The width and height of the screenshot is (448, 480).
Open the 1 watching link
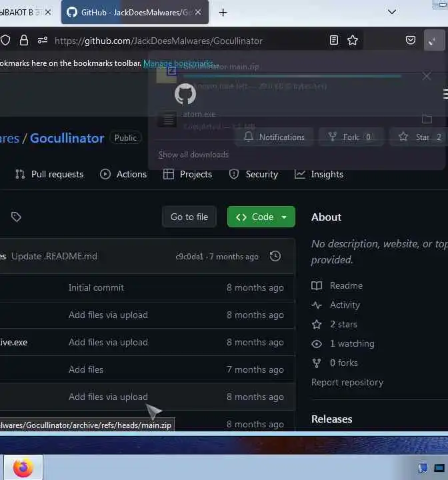tap(352, 343)
